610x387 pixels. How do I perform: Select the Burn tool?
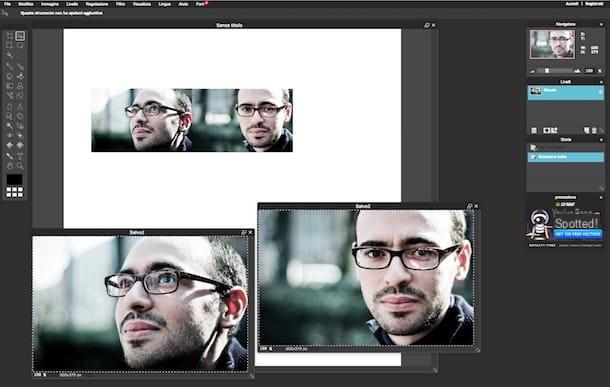20,126
